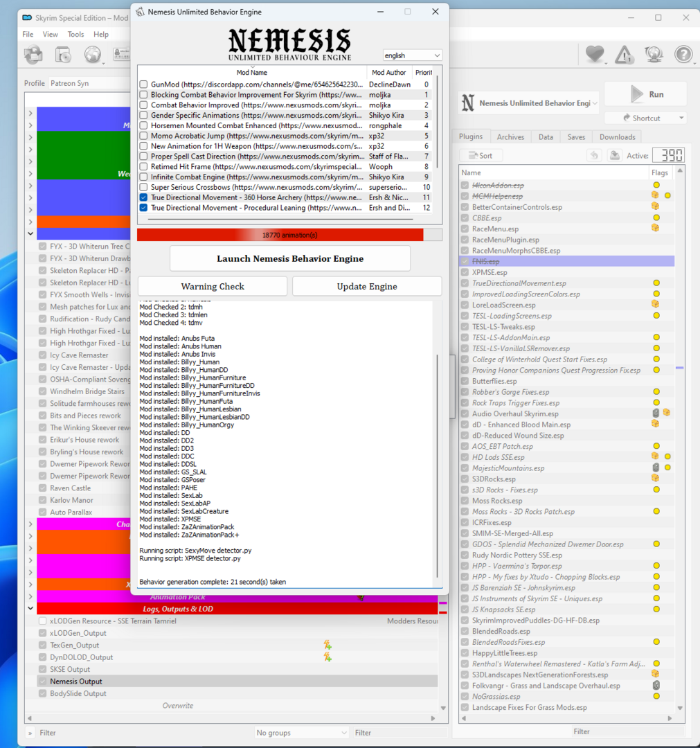Switch to the Saves tab
Screen dimensions: 700x748
pyautogui.click(x=576, y=137)
